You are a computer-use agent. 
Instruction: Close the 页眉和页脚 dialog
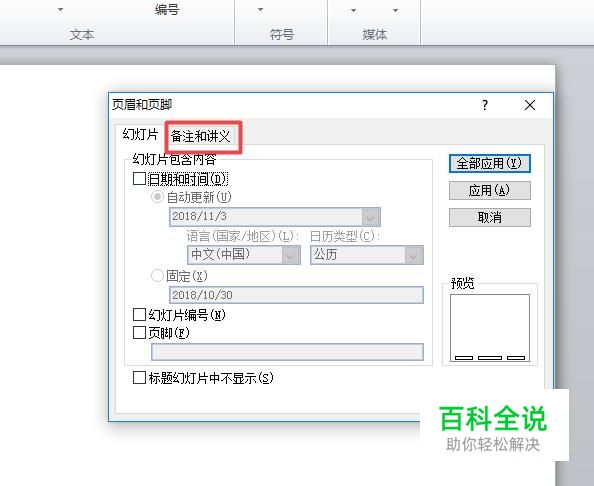[530, 105]
